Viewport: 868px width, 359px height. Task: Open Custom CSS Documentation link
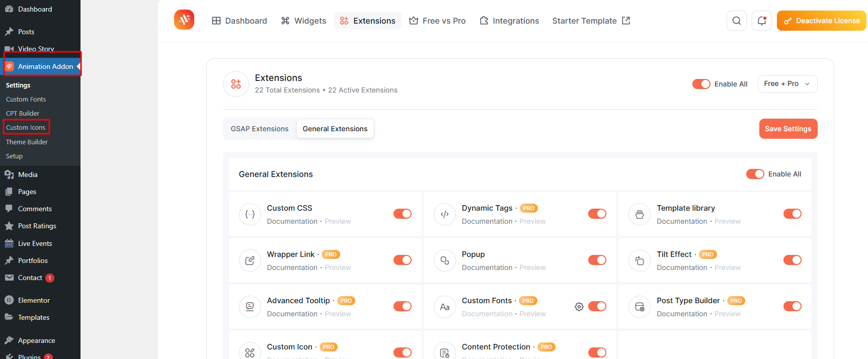point(292,221)
